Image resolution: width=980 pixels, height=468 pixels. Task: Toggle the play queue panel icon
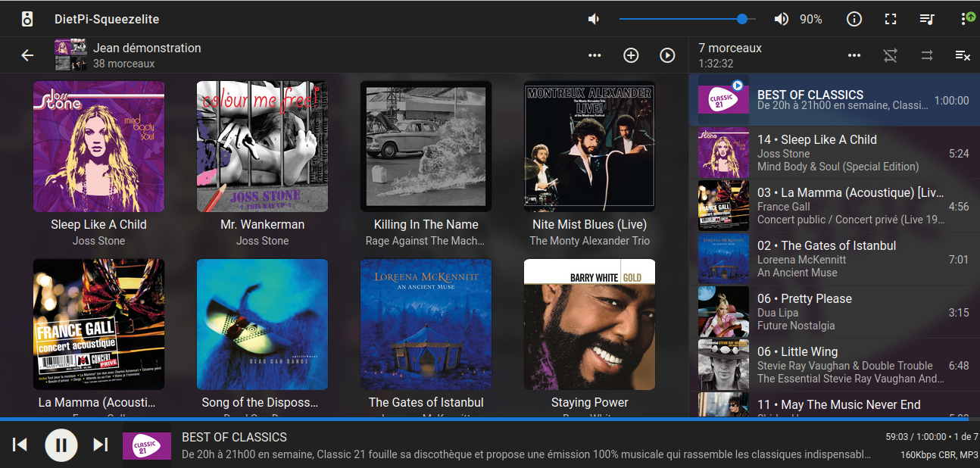pos(927,19)
